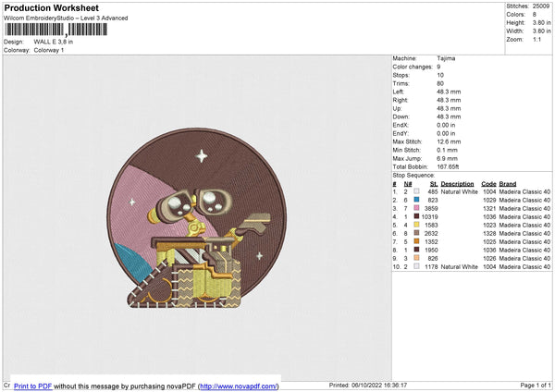The height and width of the screenshot is (392, 555).
Task: Select the yellow swatch for code 1023
Action: [416, 225]
